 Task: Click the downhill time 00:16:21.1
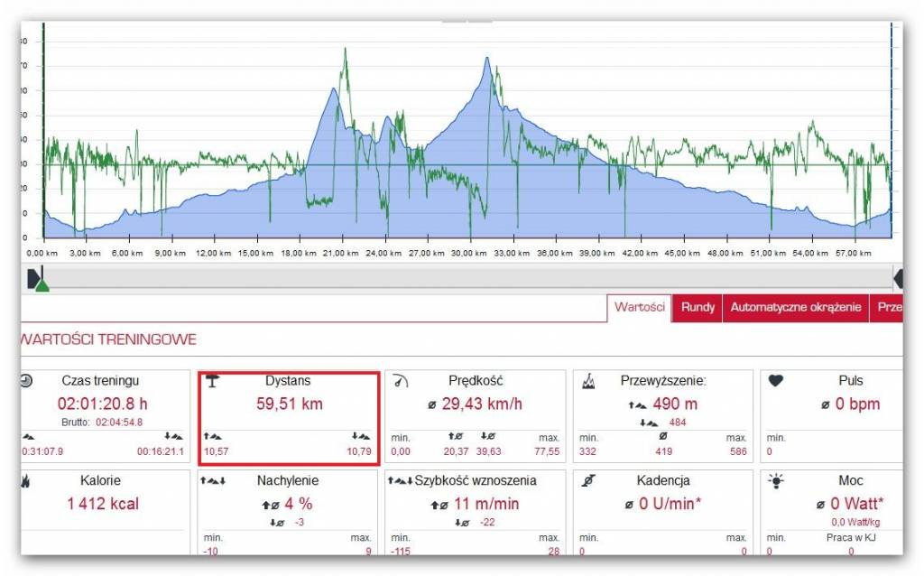(161, 451)
